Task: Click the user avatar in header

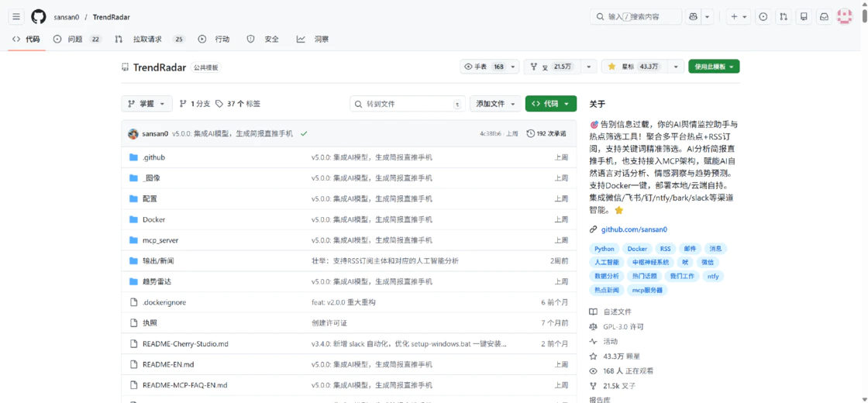Action: click(844, 16)
